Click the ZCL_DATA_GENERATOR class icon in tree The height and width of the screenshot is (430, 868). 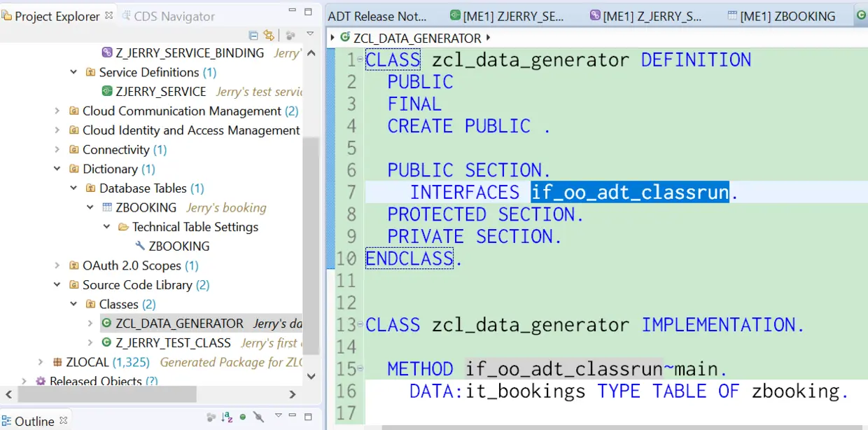point(106,324)
